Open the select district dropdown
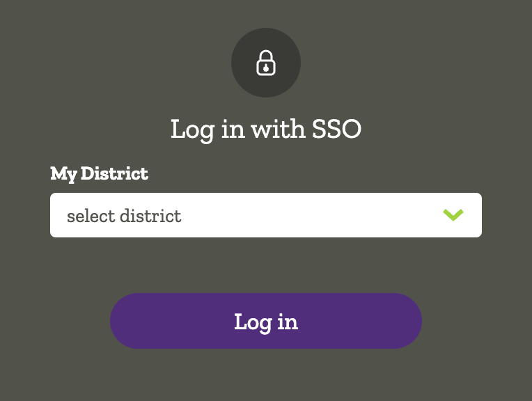 click(x=265, y=215)
